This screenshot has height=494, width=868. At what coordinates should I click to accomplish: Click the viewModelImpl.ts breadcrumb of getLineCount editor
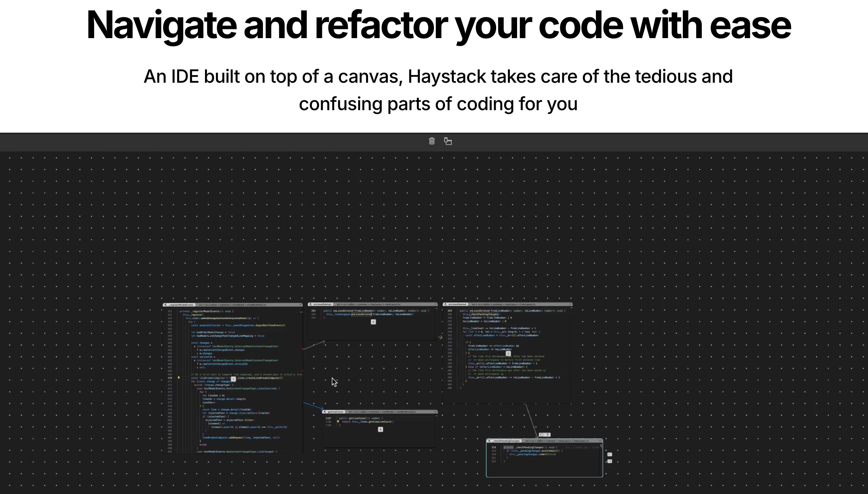click(x=382, y=412)
